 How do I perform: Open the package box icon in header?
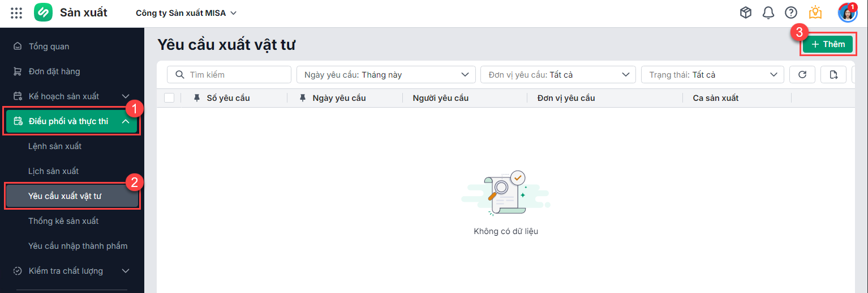(746, 12)
